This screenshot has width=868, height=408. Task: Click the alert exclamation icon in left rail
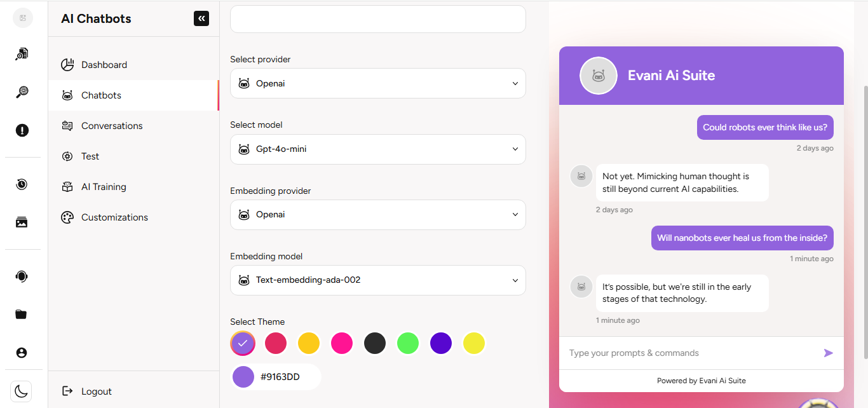tap(22, 130)
